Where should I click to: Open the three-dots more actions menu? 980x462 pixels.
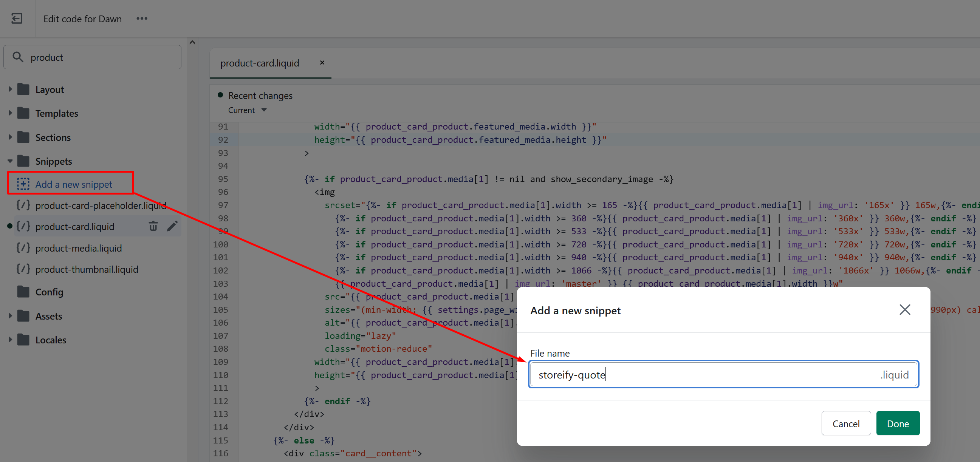tap(141, 18)
